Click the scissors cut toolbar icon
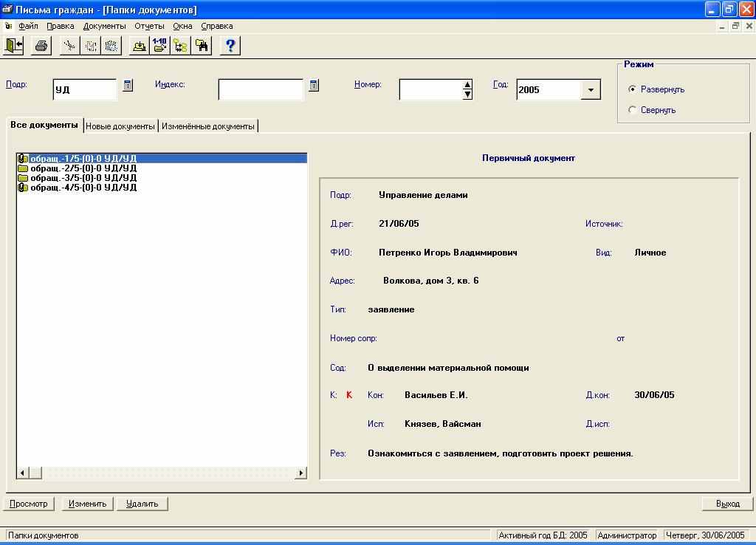The image size is (756, 545). click(69, 46)
